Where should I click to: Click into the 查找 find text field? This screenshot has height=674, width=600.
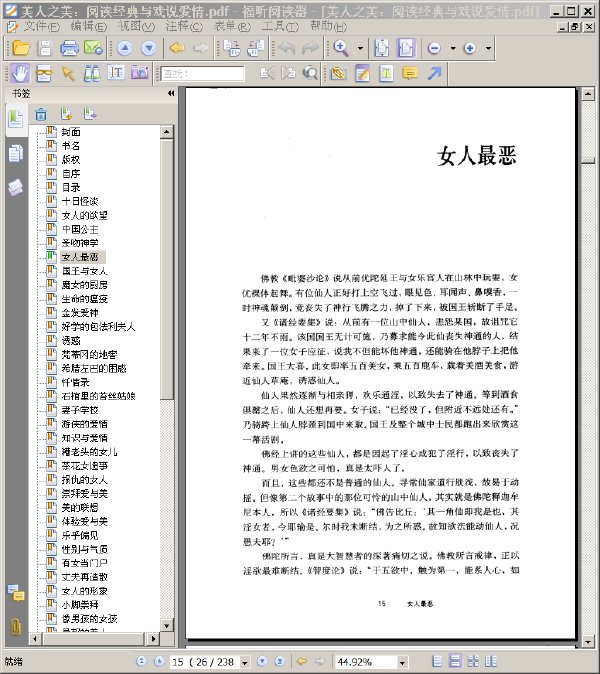coord(203,74)
